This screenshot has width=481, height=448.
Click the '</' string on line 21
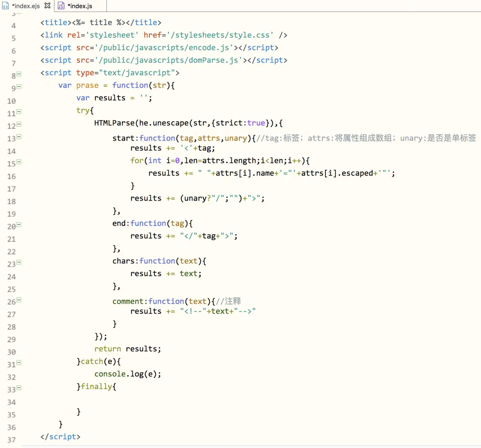189,236
